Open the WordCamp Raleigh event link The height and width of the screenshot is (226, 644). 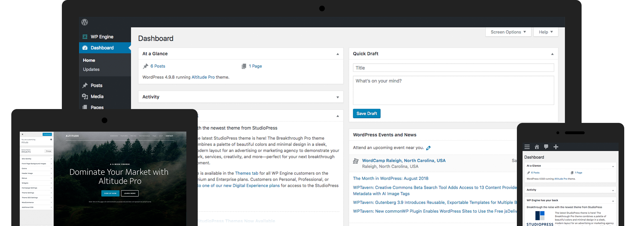(x=404, y=160)
